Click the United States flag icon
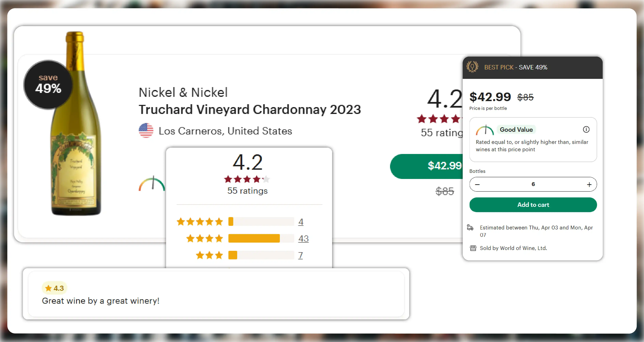Viewport: 644px width, 342px height. click(x=146, y=131)
